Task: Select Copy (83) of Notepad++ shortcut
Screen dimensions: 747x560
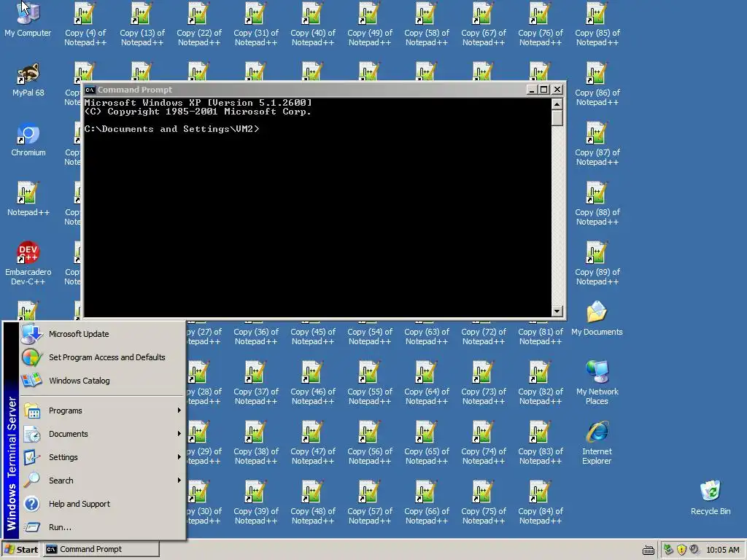Action: (541, 443)
